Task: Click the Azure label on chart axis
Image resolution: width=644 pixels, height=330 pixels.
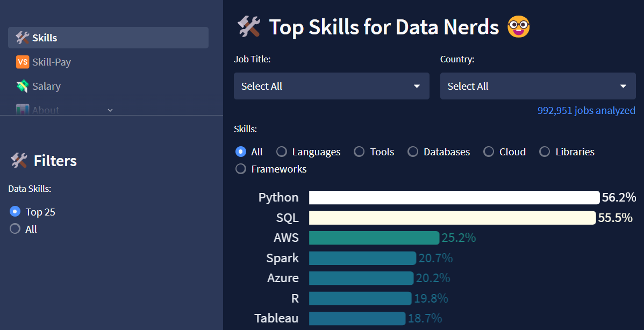Action: pyautogui.click(x=283, y=278)
